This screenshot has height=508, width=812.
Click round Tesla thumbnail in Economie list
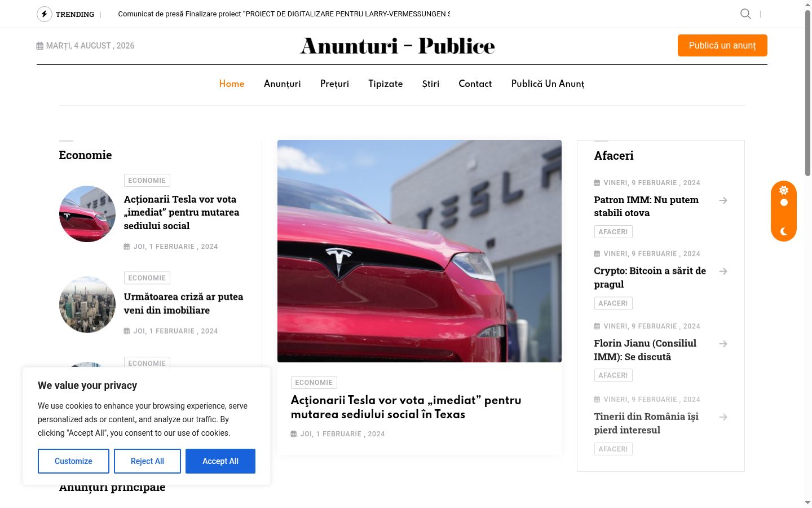(x=87, y=214)
